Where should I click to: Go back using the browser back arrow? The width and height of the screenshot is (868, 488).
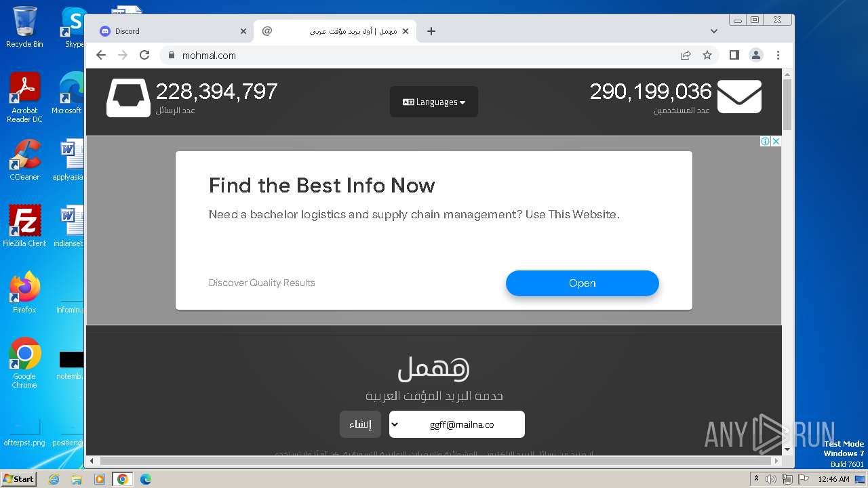101,55
